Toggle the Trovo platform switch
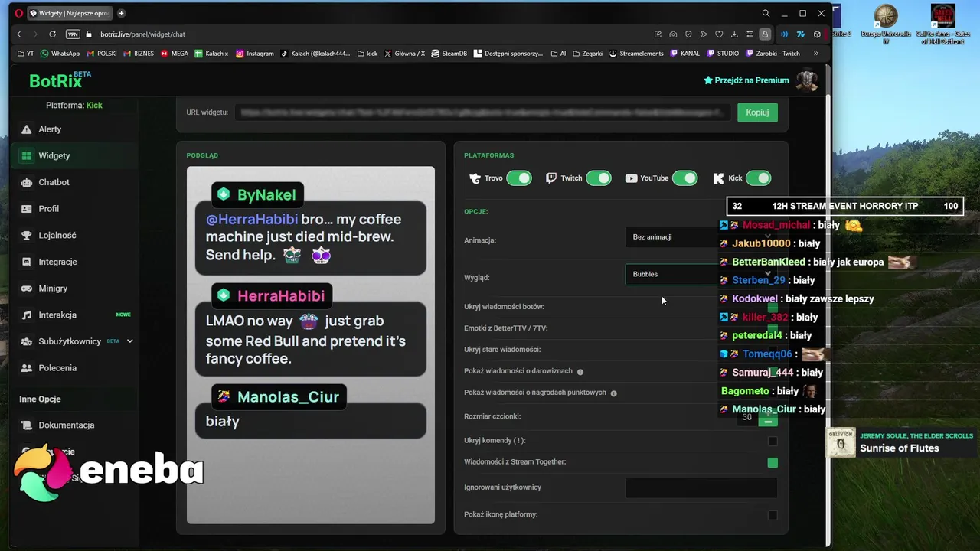The image size is (980, 551). [x=518, y=178]
